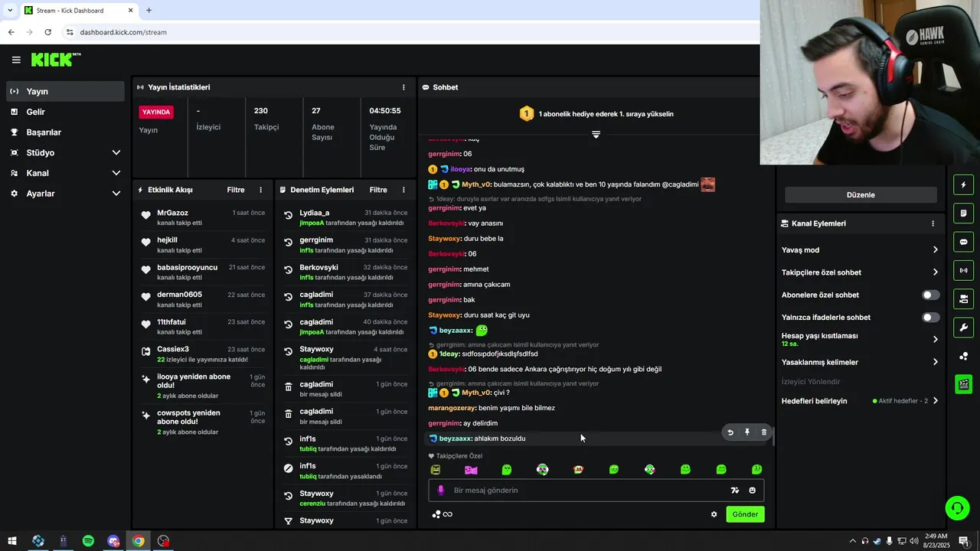Open the lightning quick actions sidebar icon
980x551 pixels.
click(963, 184)
